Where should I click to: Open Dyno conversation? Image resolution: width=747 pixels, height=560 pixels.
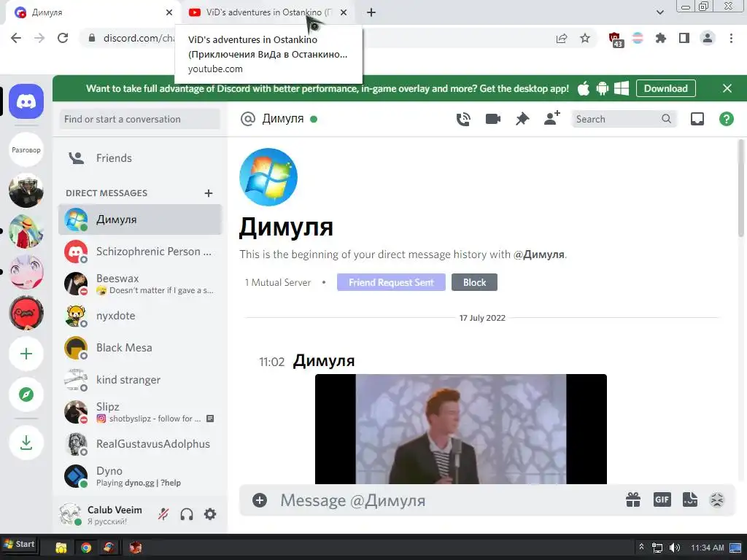140,476
